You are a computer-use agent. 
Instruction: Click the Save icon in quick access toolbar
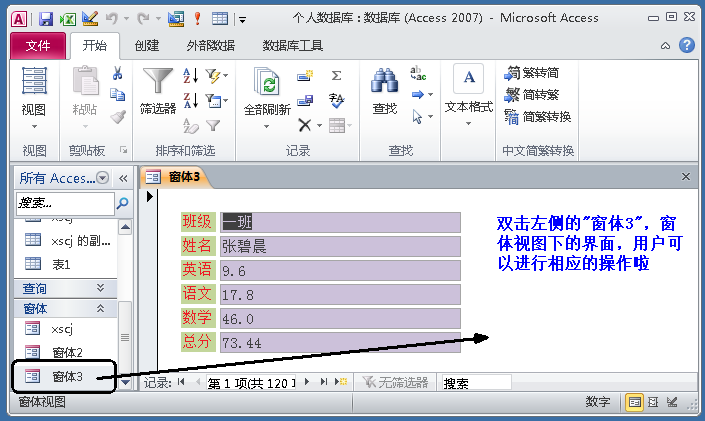46,19
